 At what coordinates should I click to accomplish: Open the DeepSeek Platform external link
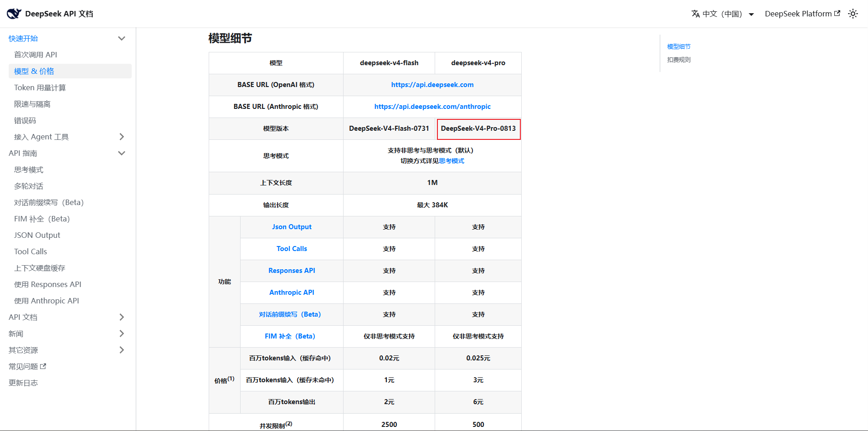802,14
